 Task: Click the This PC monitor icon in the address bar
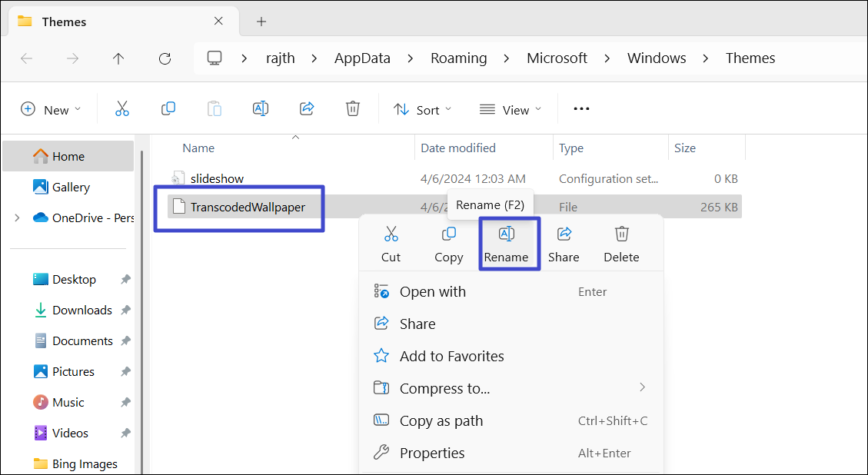(x=215, y=58)
